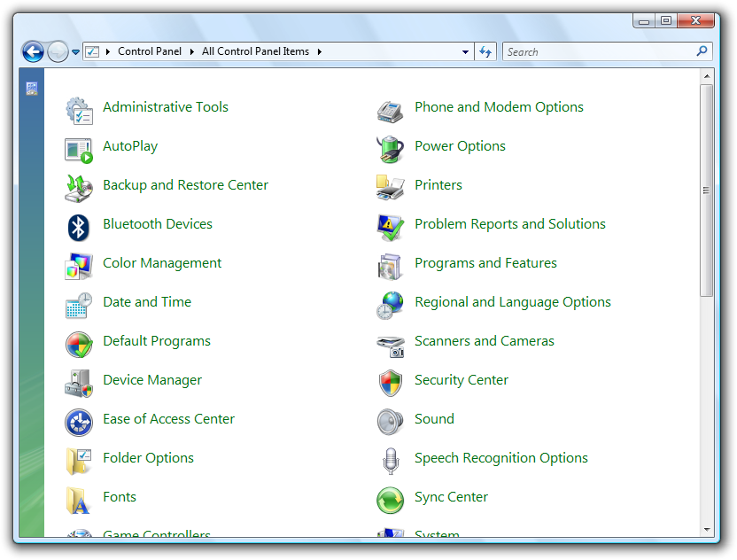Open the address bar history dropdown
The height and width of the screenshot is (560, 737).
point(466,52)
